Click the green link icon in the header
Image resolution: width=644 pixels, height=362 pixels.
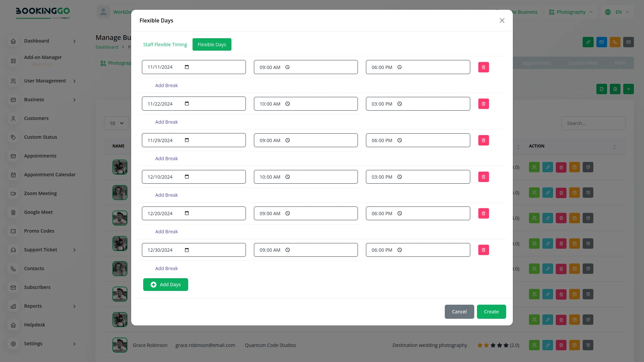pos(588,42)
